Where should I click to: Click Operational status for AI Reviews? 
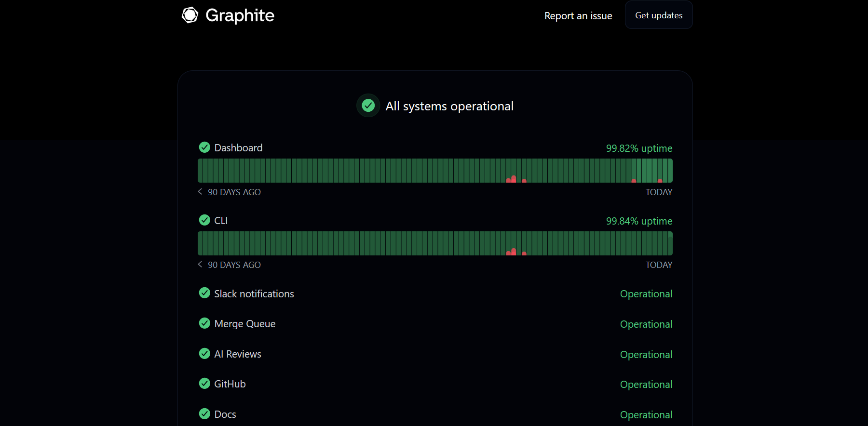point(646,355)
